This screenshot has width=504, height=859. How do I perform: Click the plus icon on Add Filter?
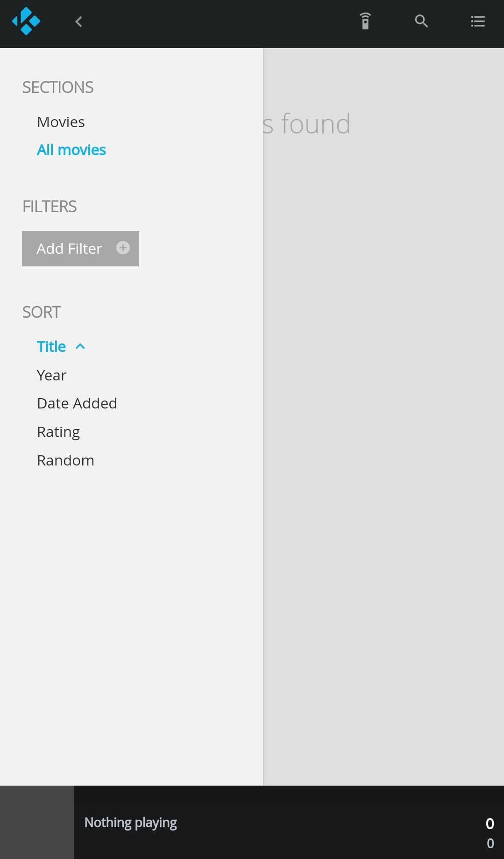point(123,248)
